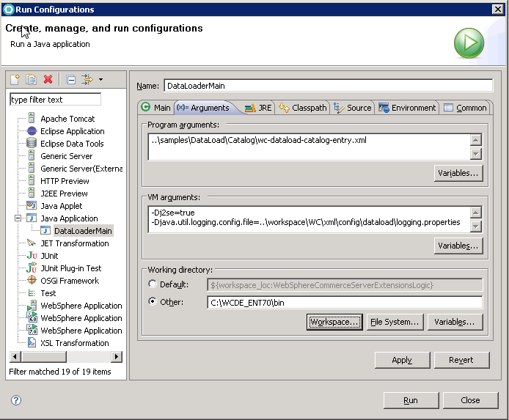Viewport: 509px width, 420px height.
Task: Open the filter dropdown arrow in toolbar
Action: (x=100, y=79)
